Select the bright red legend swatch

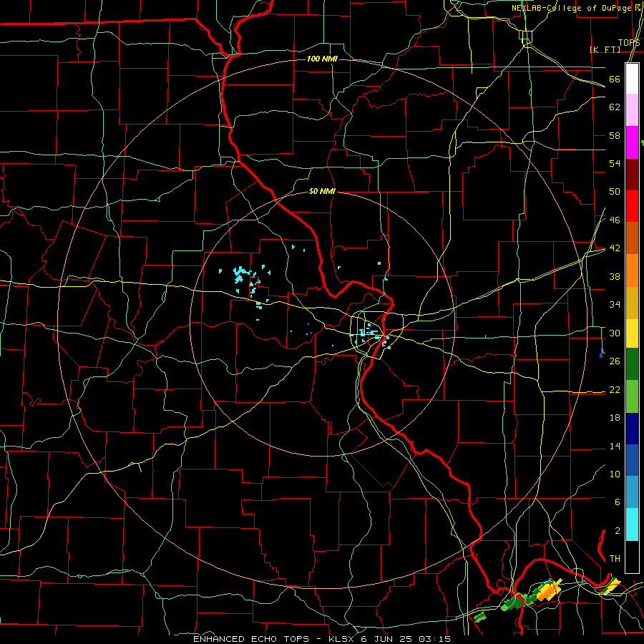tap(632, 207)
